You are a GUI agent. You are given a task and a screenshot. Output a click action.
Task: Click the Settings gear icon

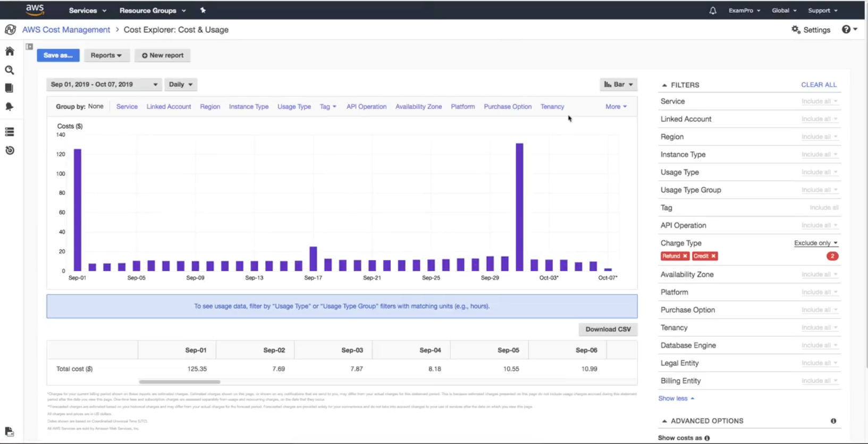pos(796,30)
